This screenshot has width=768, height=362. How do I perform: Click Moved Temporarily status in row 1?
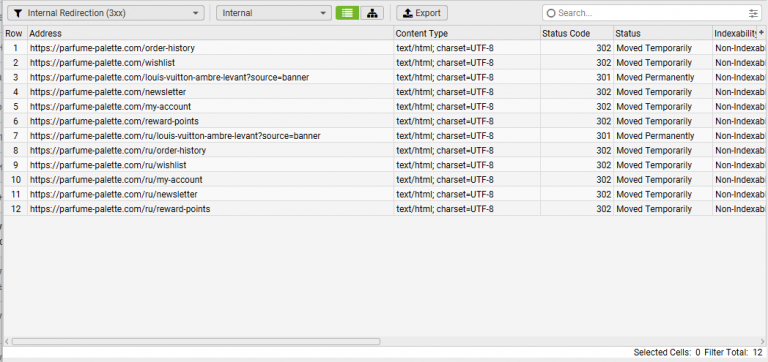(654, 48)
